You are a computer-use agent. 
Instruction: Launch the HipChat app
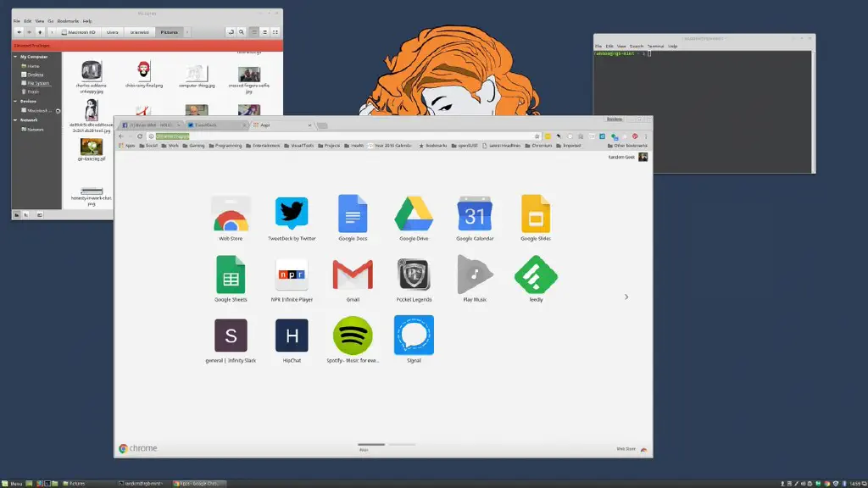point(292,340)
